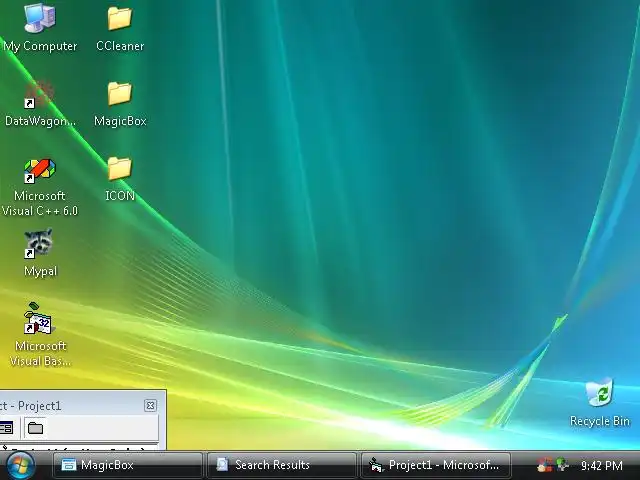Switch to MagicBox taskbar window
Image resolution: width=640 pixels, height=480 pixels.
coord(127,465)
